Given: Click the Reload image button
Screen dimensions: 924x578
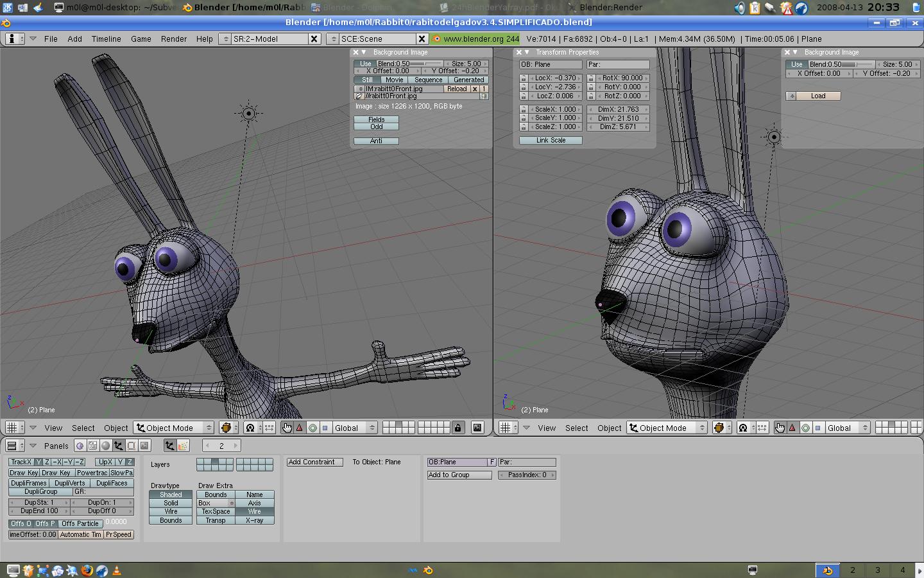Looking at the screenshot, I should coord(457,89).
